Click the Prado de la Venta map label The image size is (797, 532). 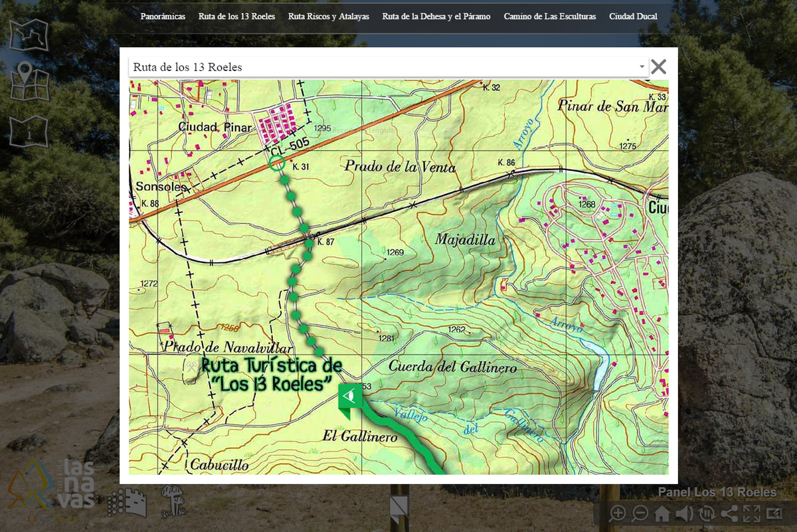click(400, 167)
